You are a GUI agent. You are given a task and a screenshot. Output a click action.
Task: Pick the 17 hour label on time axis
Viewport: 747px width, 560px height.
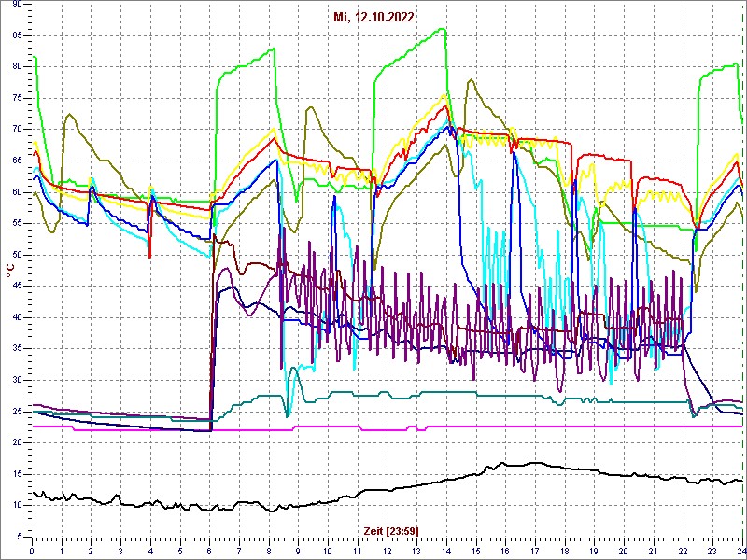534,552
